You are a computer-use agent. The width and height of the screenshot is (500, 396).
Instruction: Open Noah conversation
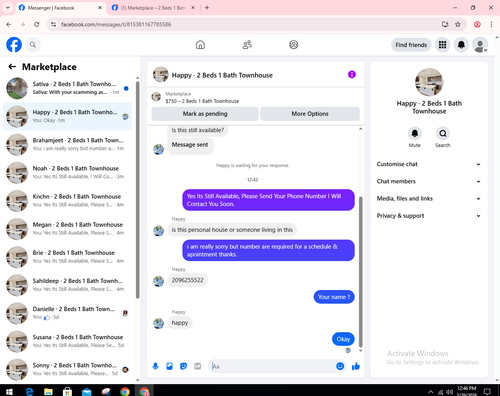[67, 173]
